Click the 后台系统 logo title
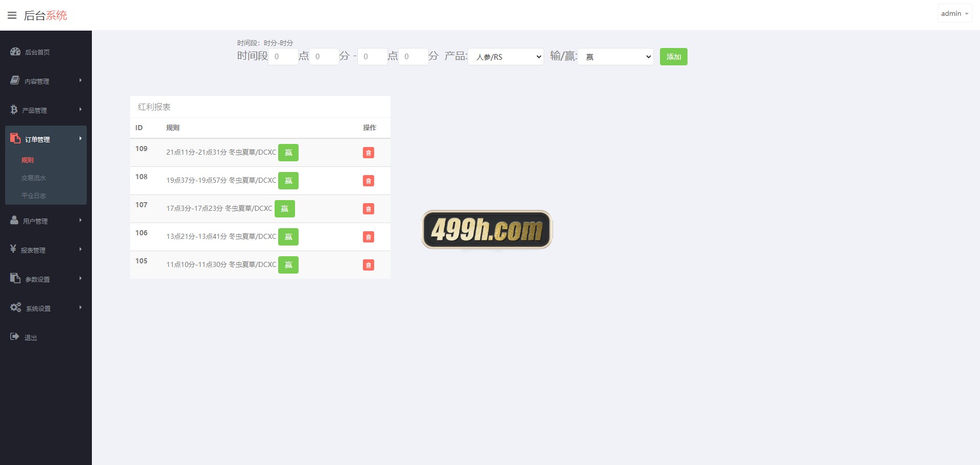 coord(45,15)
